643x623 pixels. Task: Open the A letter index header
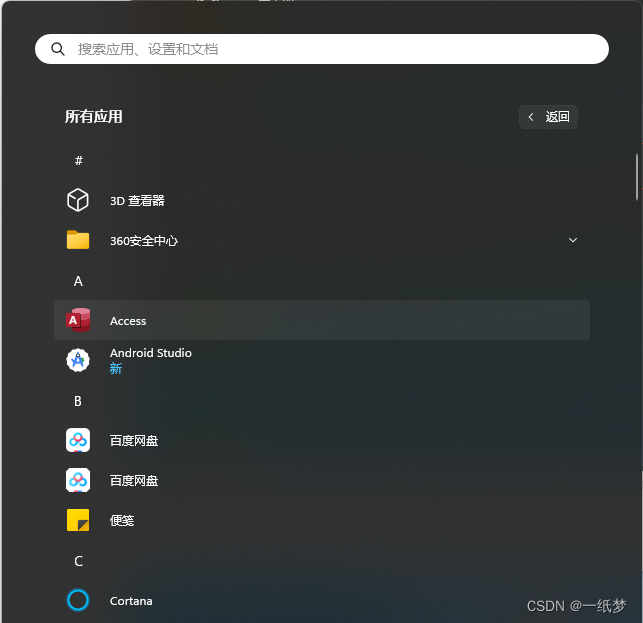(x=78, y=281)
